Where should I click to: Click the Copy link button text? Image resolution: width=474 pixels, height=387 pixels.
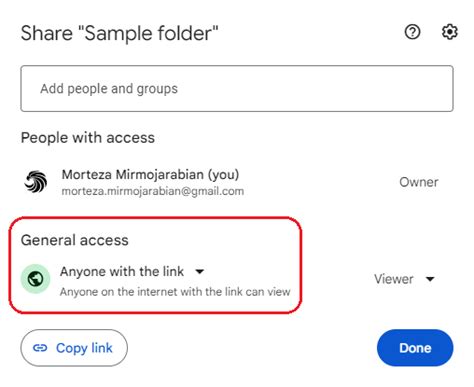click(84, 348)
